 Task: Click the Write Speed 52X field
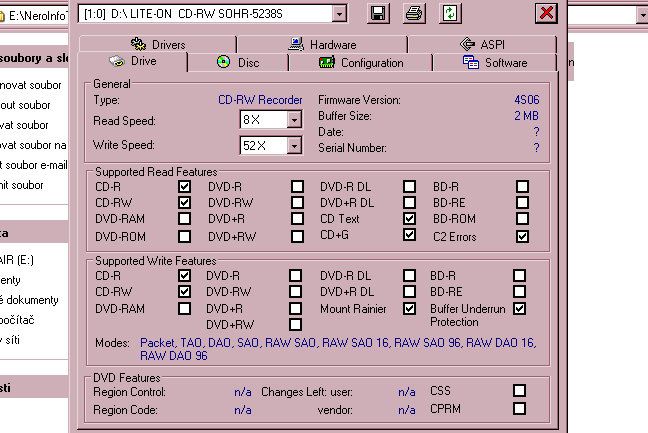click(x=264, y=145)
